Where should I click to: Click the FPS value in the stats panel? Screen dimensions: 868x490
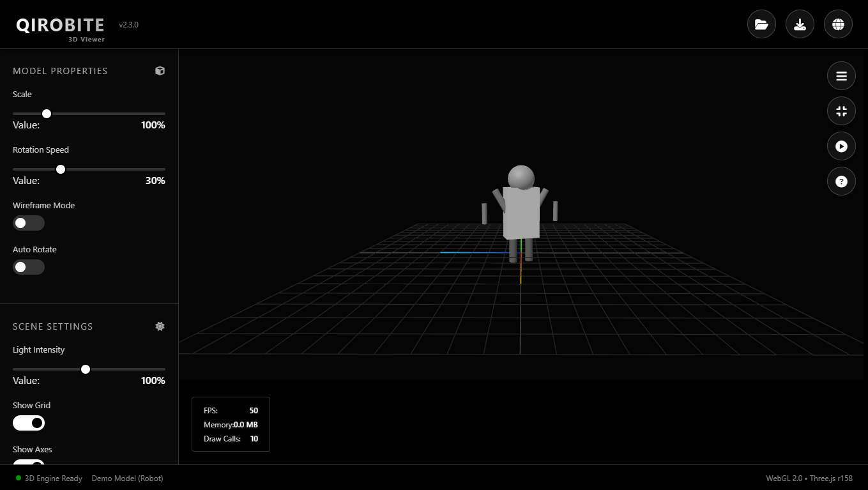tap(254, 411)
